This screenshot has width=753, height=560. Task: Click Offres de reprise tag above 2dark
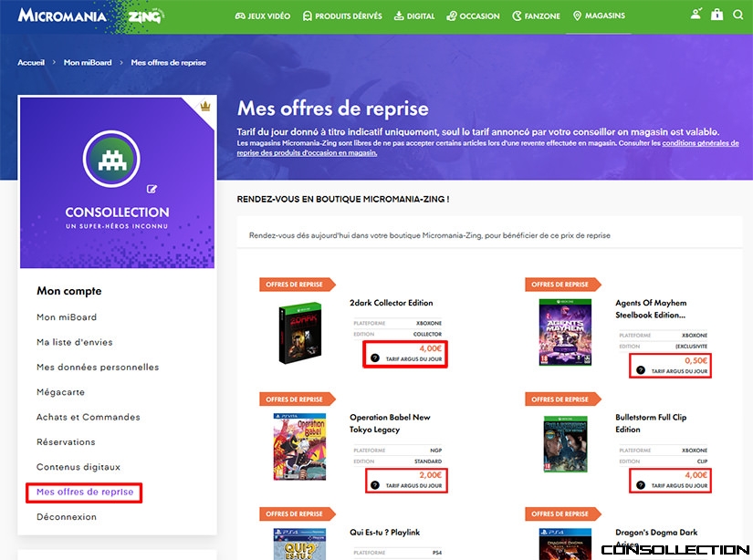click(x=297, y=284)
